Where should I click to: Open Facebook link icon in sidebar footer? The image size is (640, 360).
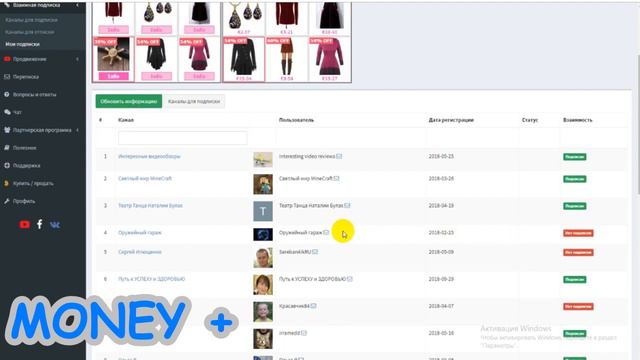tap(40, 224)
